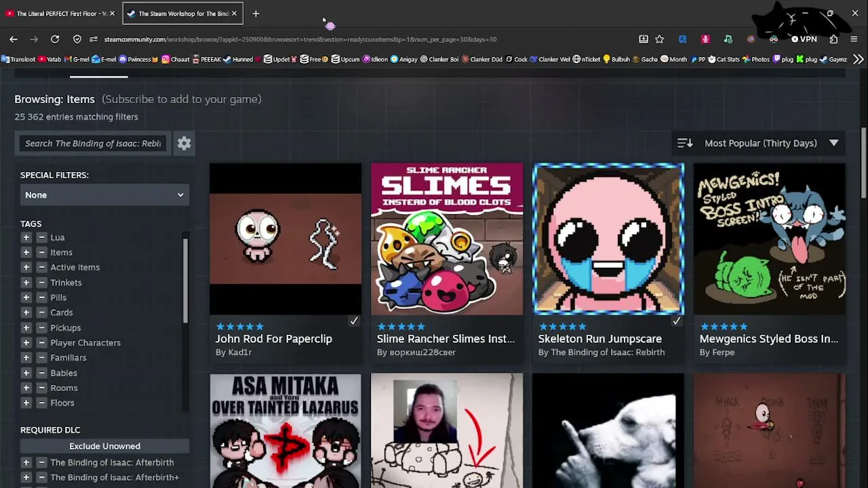Include the Pills tag with plus
868x488 pixels.
[26, 298]
